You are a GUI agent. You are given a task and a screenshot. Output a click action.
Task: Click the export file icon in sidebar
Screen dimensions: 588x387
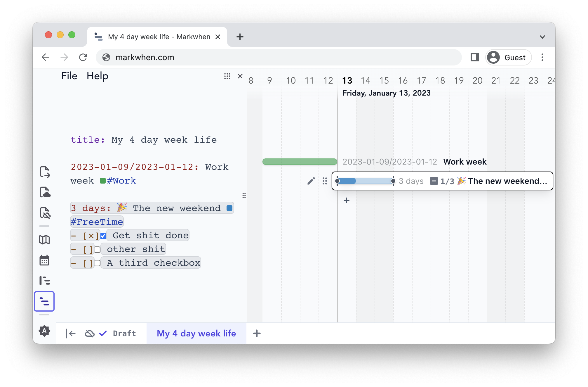pos(45,172)
